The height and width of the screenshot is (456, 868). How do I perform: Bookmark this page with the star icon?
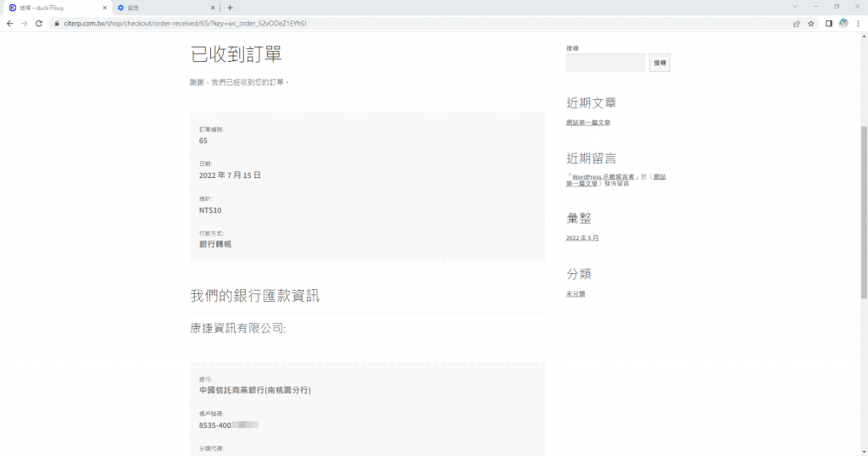coord(811,24)
